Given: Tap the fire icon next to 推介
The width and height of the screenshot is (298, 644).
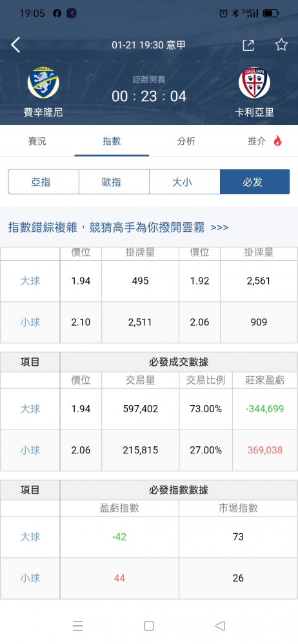Looking at the screenshot, I should [x=278, y=141].
